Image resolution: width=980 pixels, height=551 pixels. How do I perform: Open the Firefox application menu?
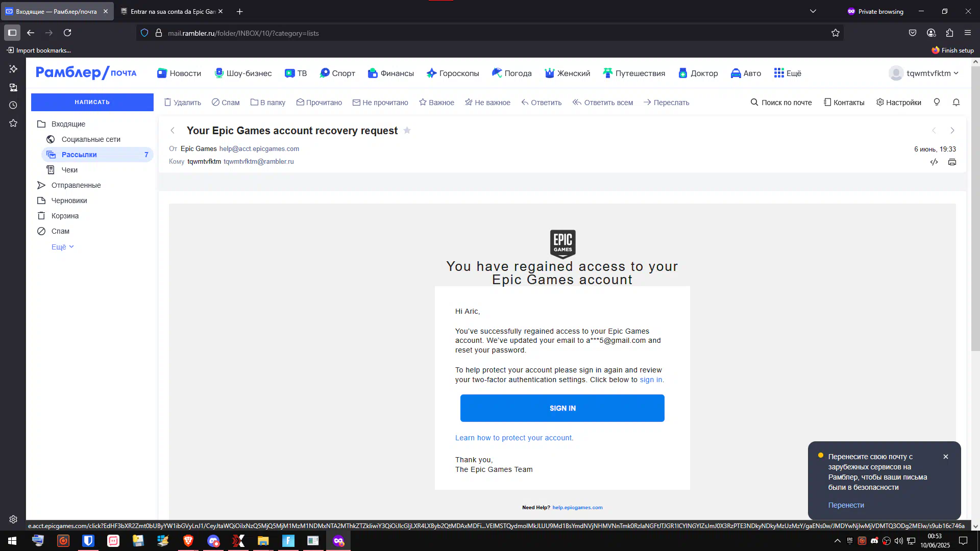click(968, 33)
